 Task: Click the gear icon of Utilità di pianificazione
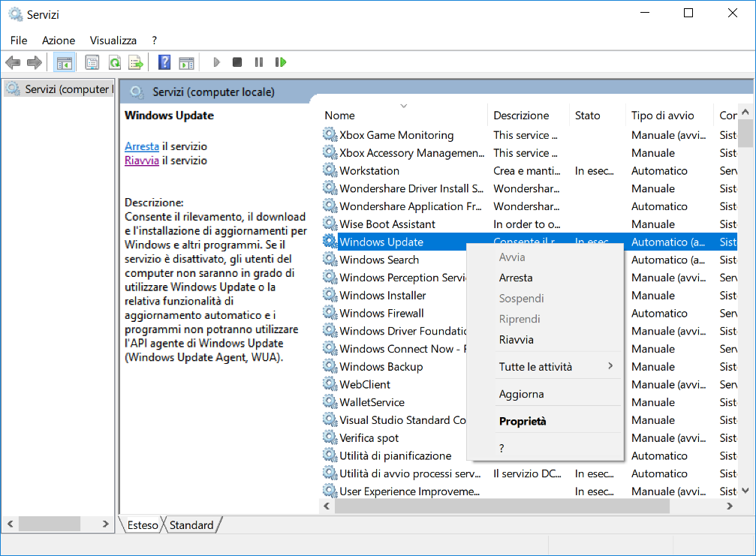pos(330,455)
